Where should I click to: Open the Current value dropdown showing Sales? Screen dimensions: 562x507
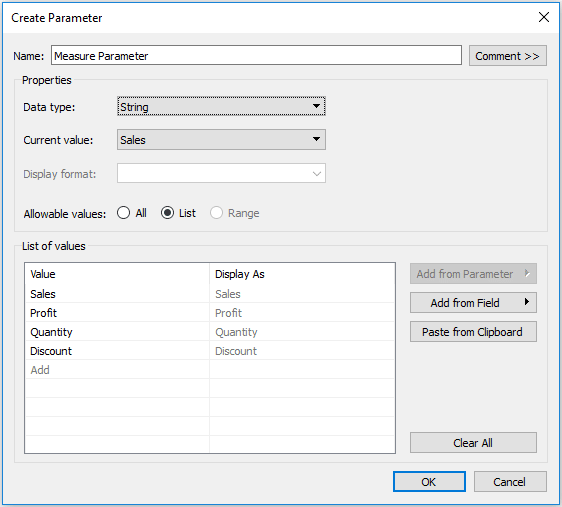point(221,139)
